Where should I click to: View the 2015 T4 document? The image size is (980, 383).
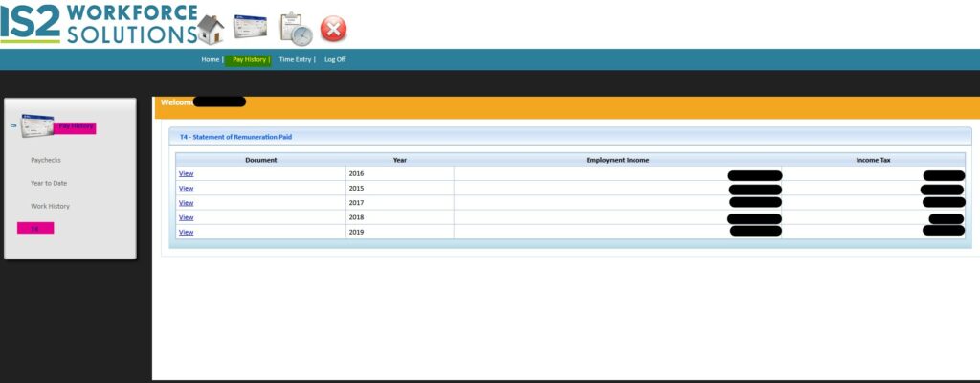point(186,188)
